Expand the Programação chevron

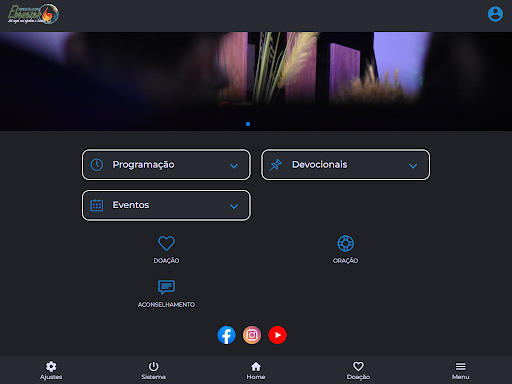click(x=234, y=166)
